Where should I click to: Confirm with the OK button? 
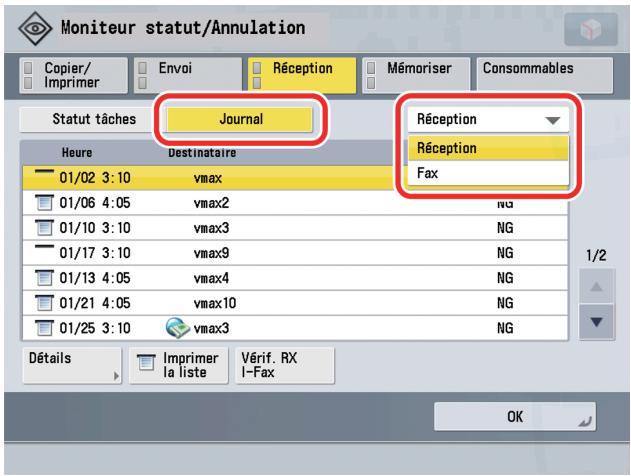tap(515, 416)
